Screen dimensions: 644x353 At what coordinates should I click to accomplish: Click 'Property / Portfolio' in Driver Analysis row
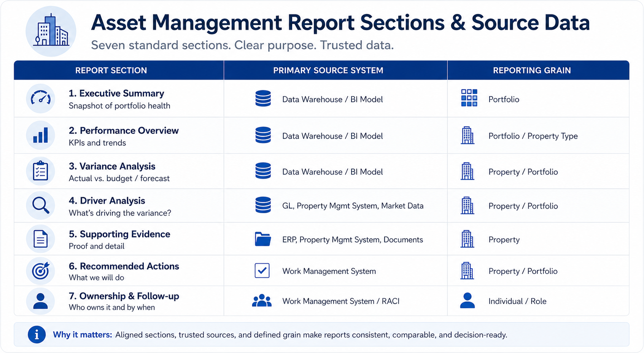(523, 206)
